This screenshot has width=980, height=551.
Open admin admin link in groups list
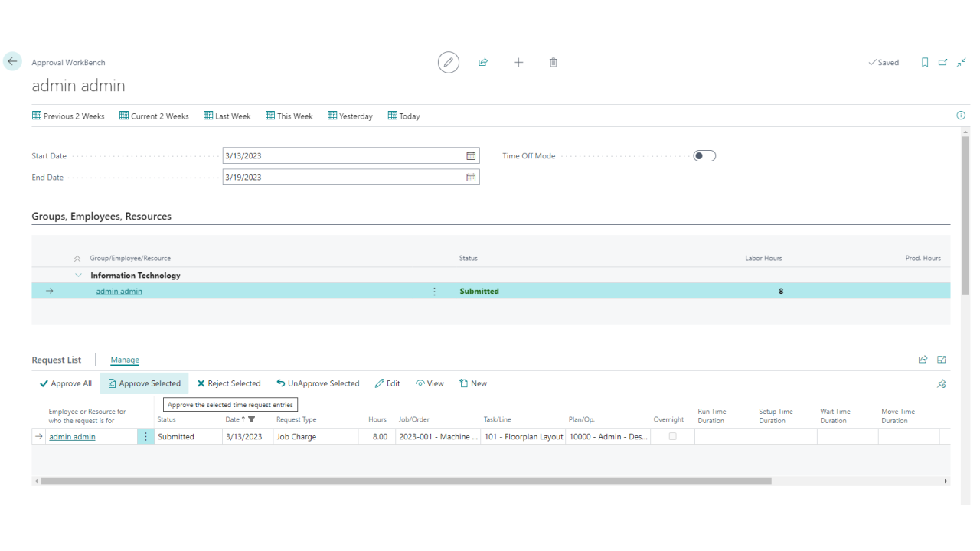tap(119, 292)
